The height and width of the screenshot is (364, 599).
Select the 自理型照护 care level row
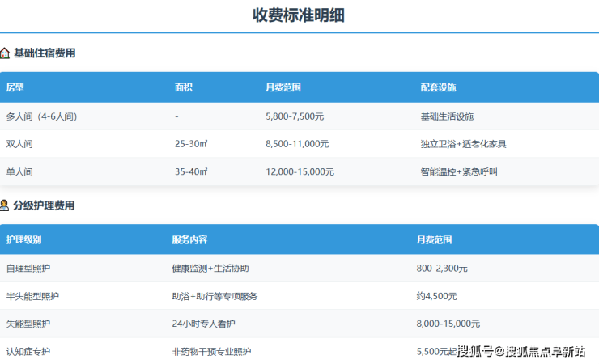[28, 268]
